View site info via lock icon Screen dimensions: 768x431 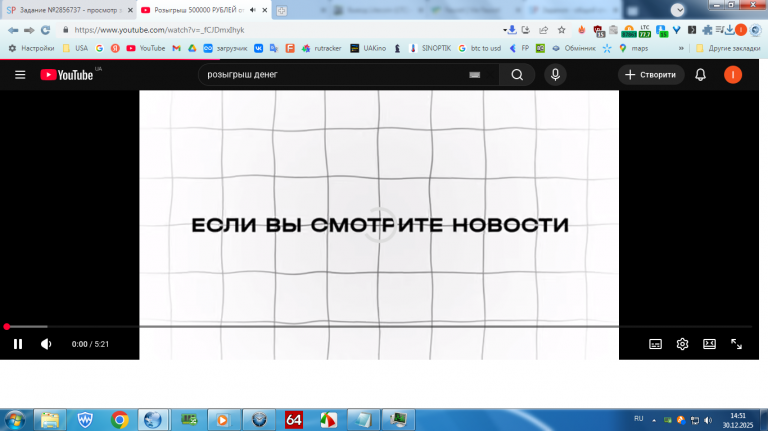(x=66, y=30)
